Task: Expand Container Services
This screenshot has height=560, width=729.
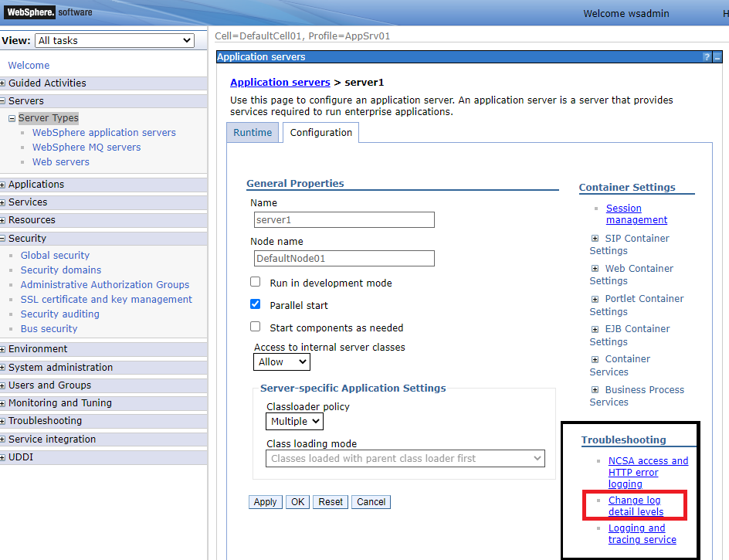Action: pyautogui.click(x=595, y=359)
